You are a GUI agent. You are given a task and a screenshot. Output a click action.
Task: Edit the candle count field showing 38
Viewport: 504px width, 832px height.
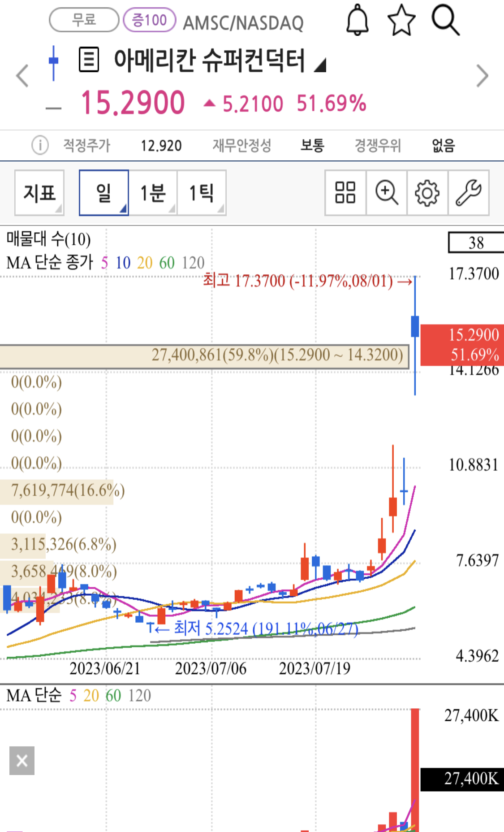click(x=476, y=243)
